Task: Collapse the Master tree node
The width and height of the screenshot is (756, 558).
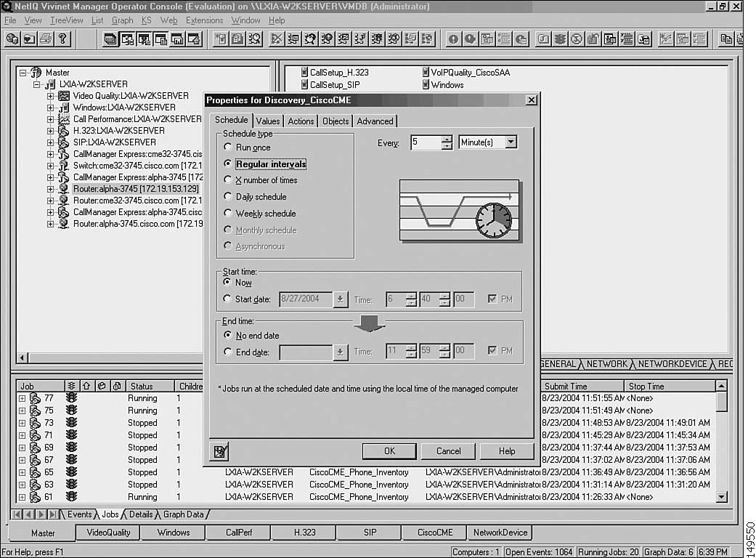Action: (23, 73)
